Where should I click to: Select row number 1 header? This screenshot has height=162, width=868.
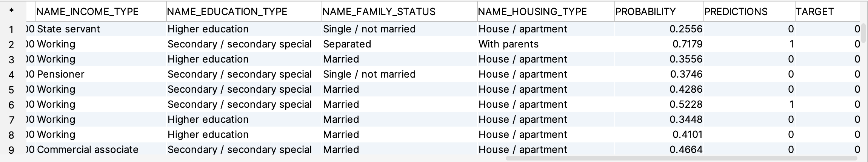click(x=12, y=29)
